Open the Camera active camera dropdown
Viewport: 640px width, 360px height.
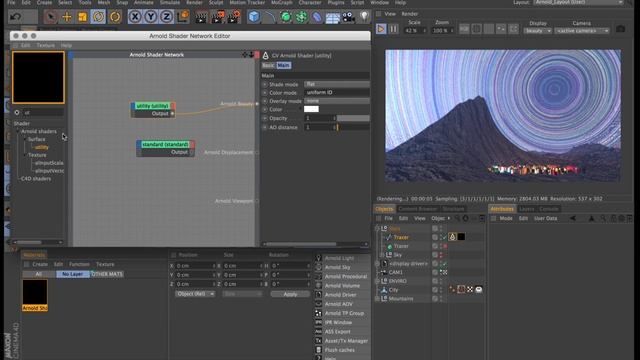pyautogui.click(x=582, y=31)
